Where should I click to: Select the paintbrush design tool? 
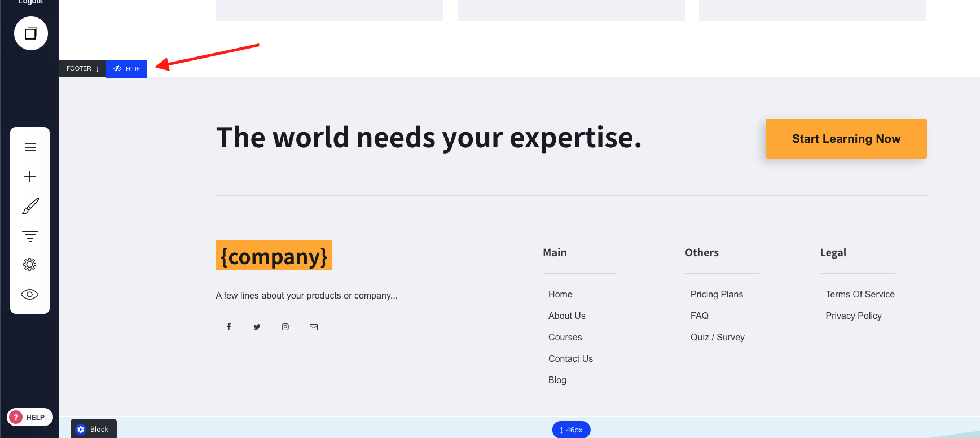pos(30,206)
